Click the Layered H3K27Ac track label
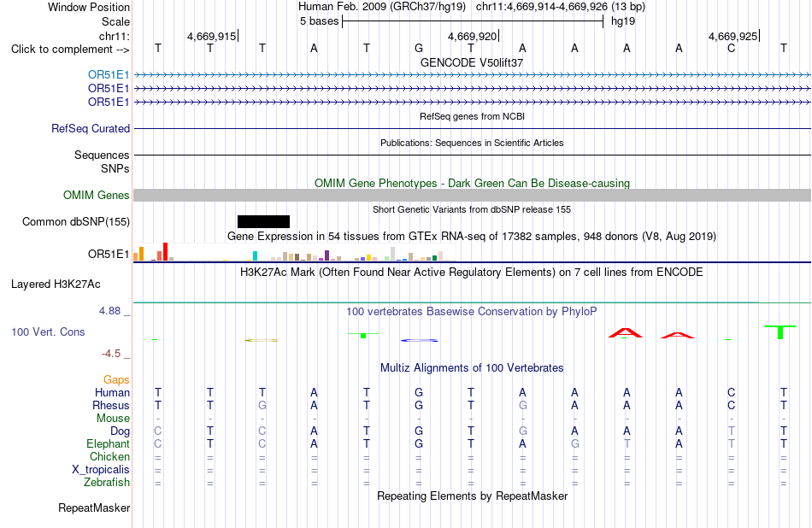 pyautogui.click(x=56, y=285)
